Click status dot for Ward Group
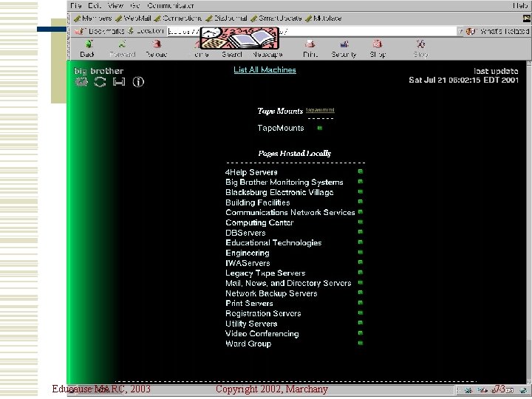Screen dimensions: 532x399 [x=361, y=343]
